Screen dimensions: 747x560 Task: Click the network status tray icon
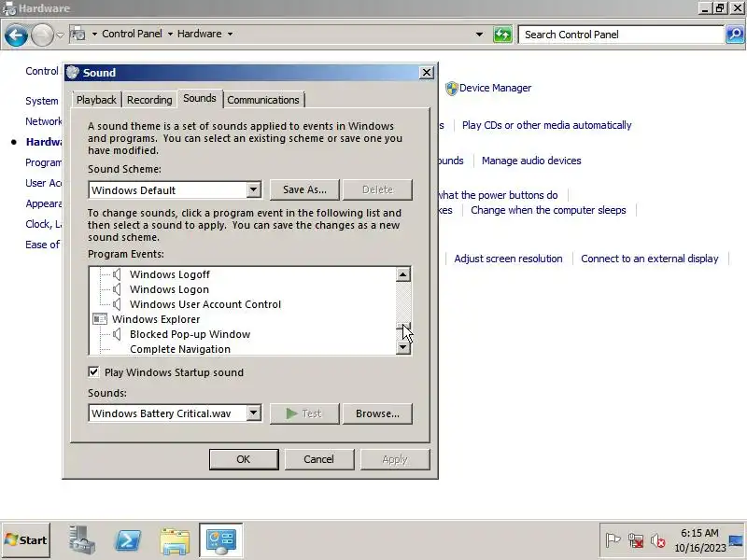click(636, 540)
